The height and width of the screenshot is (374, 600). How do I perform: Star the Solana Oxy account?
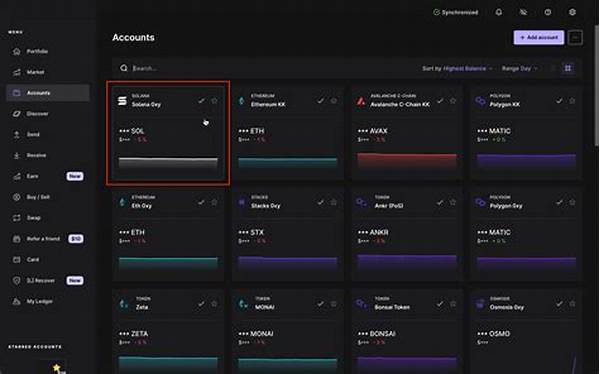click(x=214, y=101)
